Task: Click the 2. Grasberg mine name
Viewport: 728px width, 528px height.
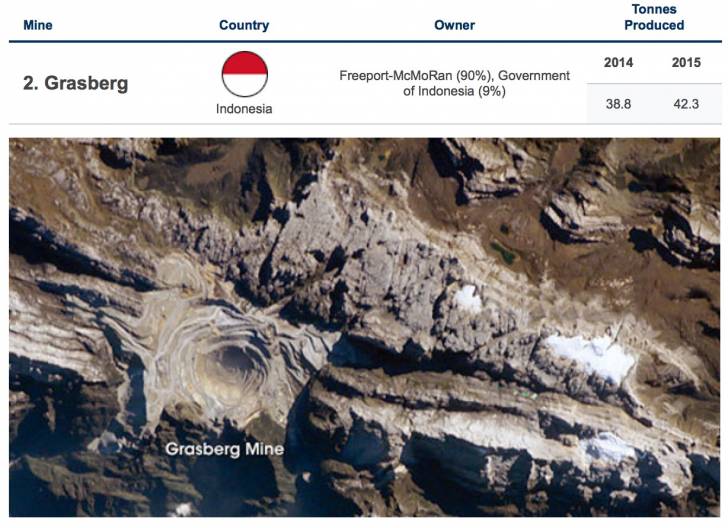Action: 76,83
